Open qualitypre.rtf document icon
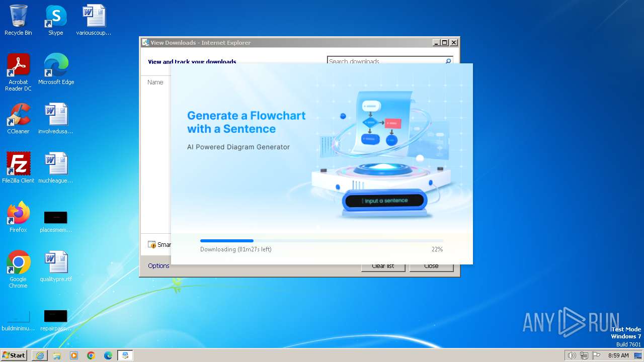The image size is (644, 362). (x=55, y=266)
